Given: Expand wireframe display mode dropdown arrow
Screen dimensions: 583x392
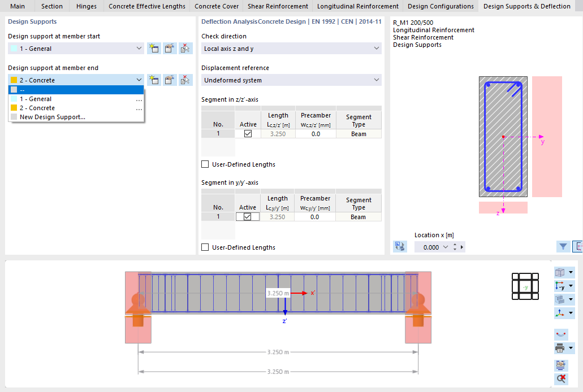Looking at the screenshot, I should (571, 272).
